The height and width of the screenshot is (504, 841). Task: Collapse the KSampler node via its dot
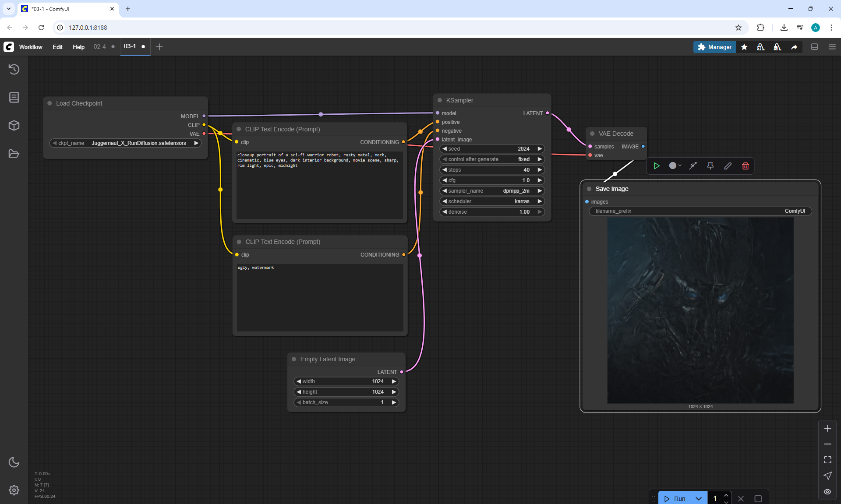coord(439,100)
